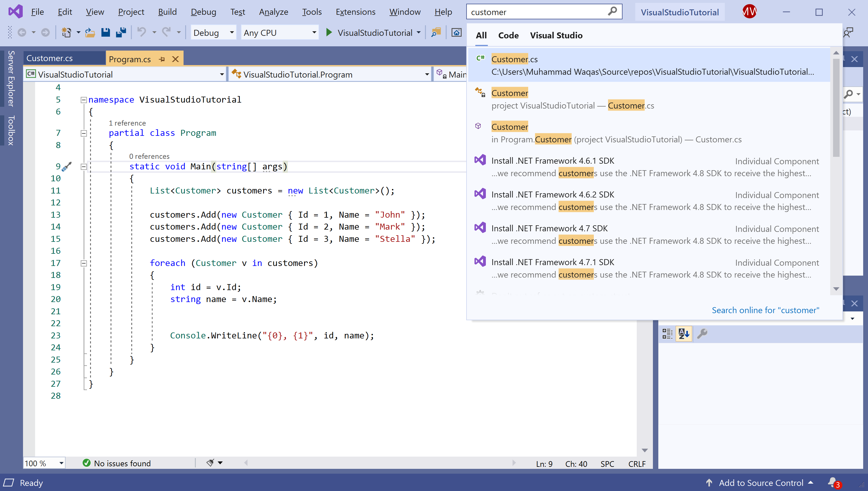Open the Debug configuration dropdown
The width and height of the screenshot is (868, 491).
[232, 33]
